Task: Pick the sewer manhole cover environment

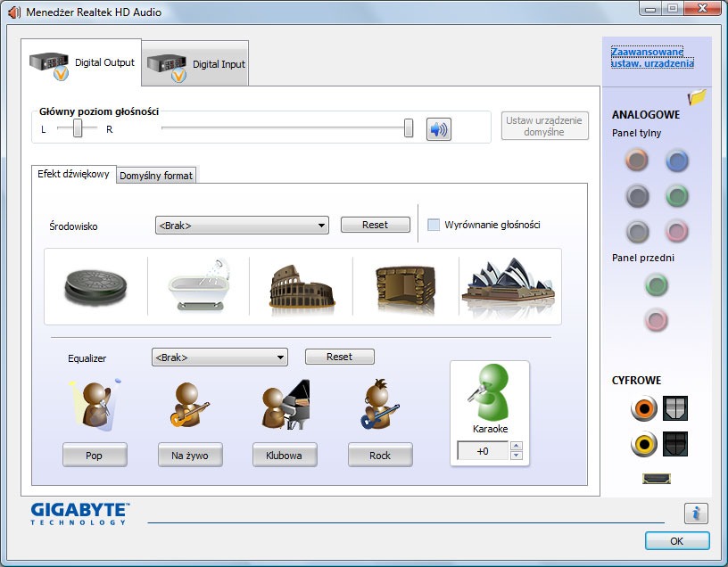Action: coord(95,286)
